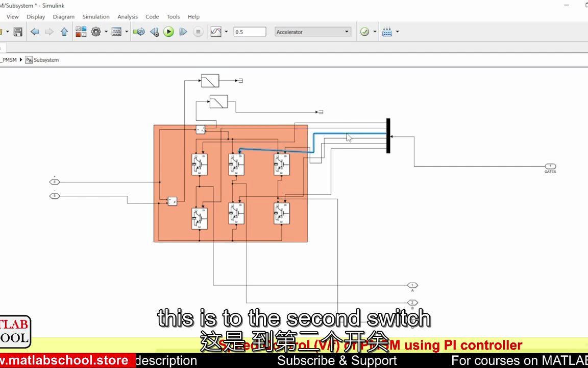Step forward one simulation step

coord(183,32)
